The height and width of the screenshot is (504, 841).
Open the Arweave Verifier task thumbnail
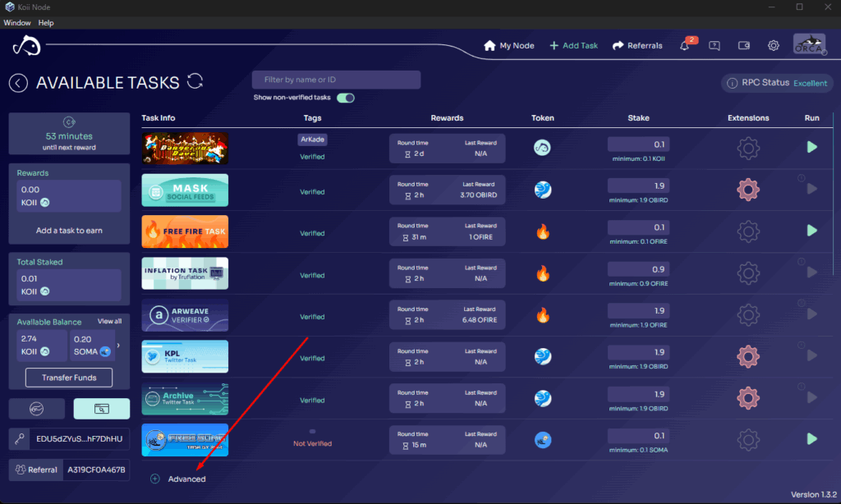pos(185,315)
